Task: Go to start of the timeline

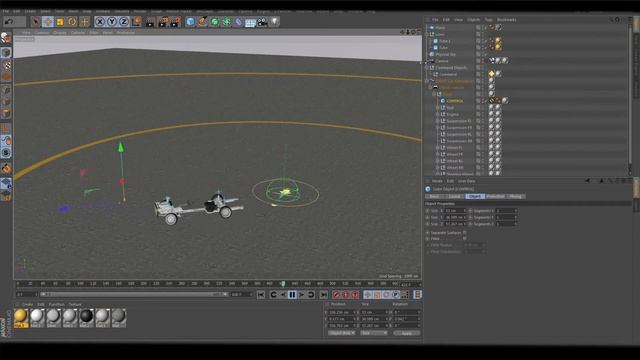Action: (x=261, y=295)
